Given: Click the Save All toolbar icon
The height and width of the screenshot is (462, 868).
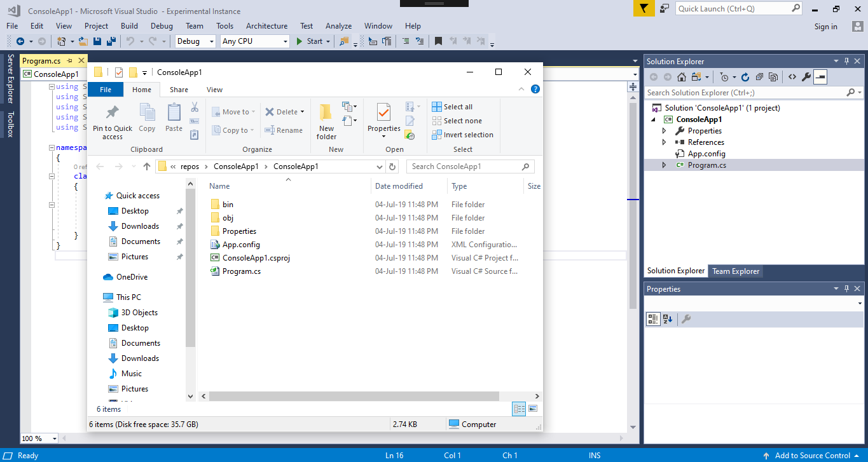Looking at the screenshot, I should click(x=111, y=41).
